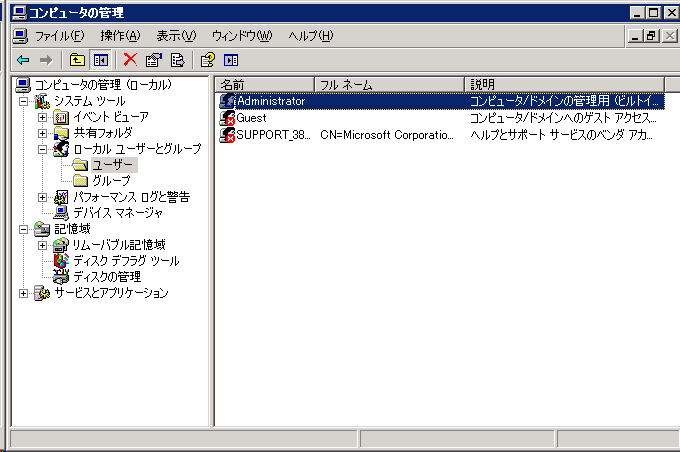Expand the 共有フォルダ node

(42, 134)
